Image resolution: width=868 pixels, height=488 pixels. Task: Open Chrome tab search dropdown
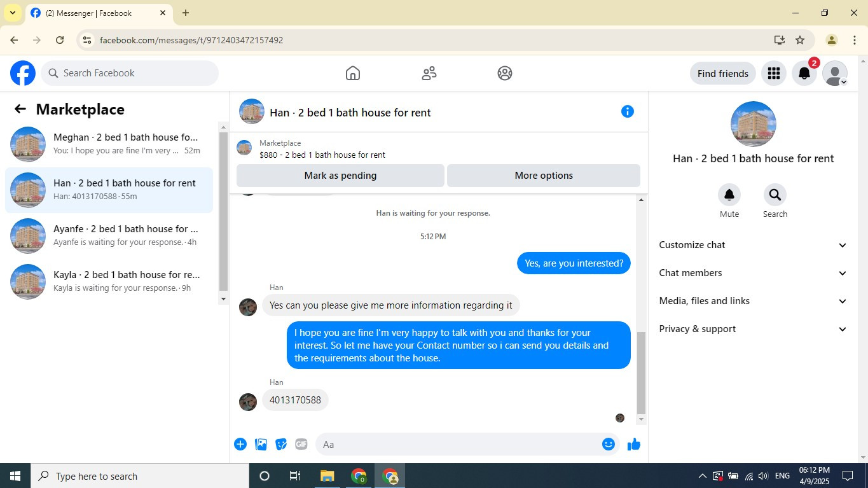point(12,13)
